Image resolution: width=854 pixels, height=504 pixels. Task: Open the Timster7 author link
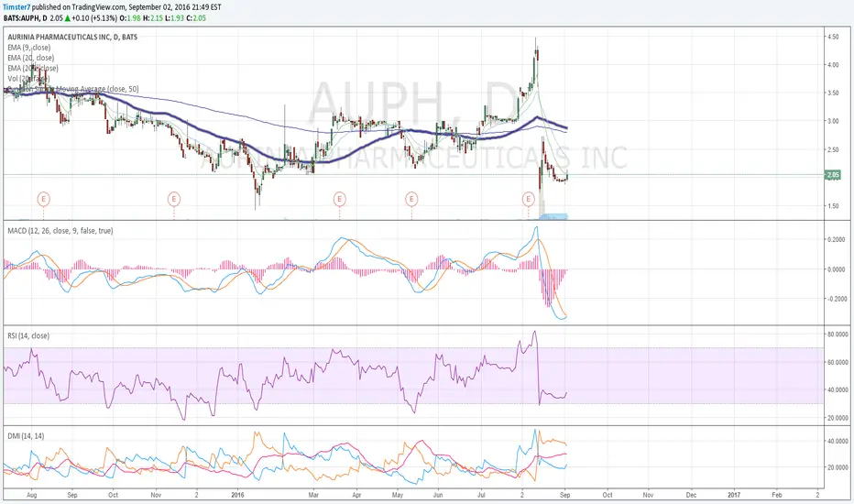point(16,7)
